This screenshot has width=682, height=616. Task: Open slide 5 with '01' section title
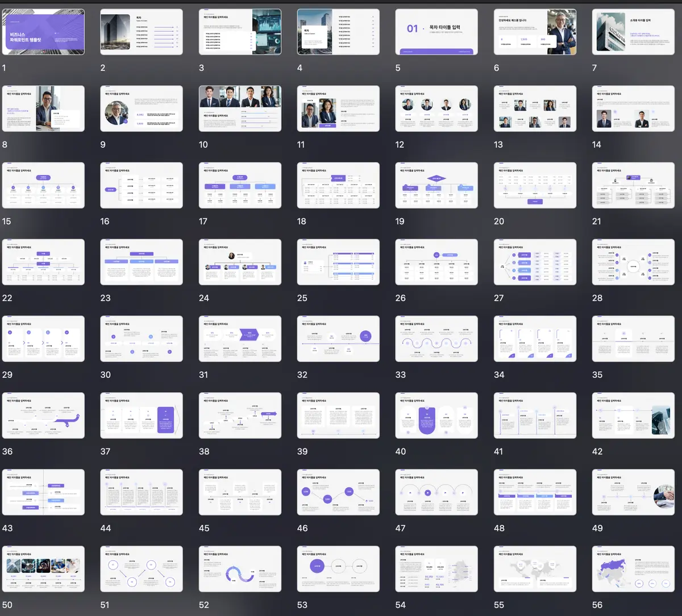[436, 32]
